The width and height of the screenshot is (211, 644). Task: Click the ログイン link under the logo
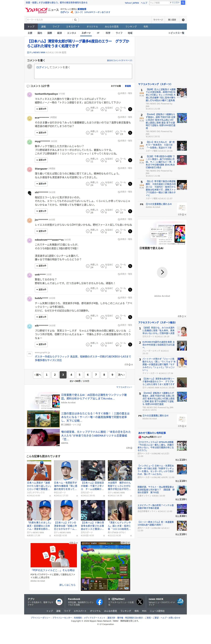click(65, 12)
